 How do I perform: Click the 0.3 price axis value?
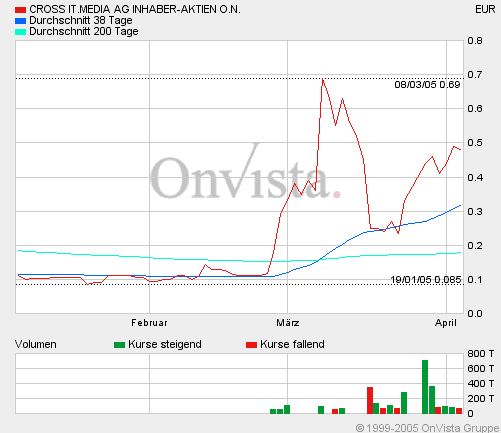475,211
